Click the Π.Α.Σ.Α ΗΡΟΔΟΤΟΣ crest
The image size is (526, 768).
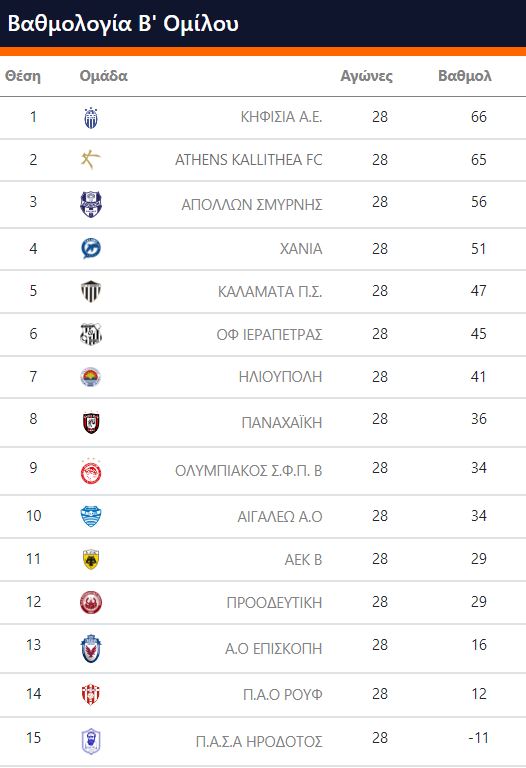pyautogui.click(x=91, y=741)
